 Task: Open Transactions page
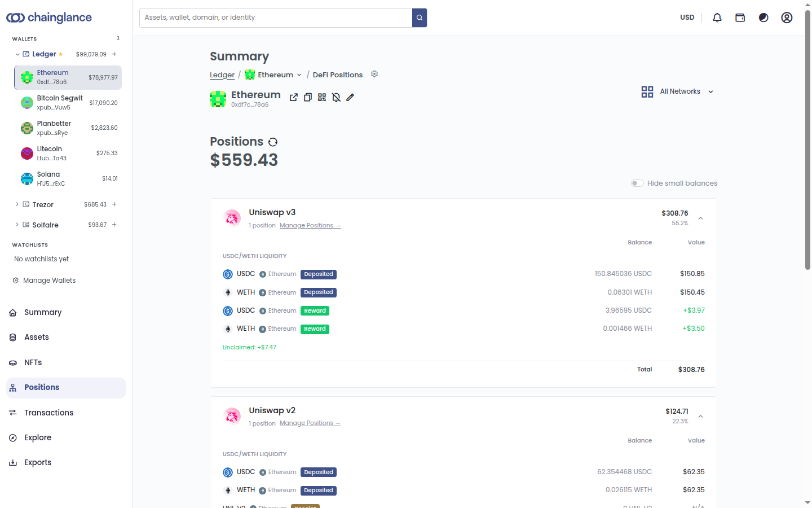click(x=66, y=413)
